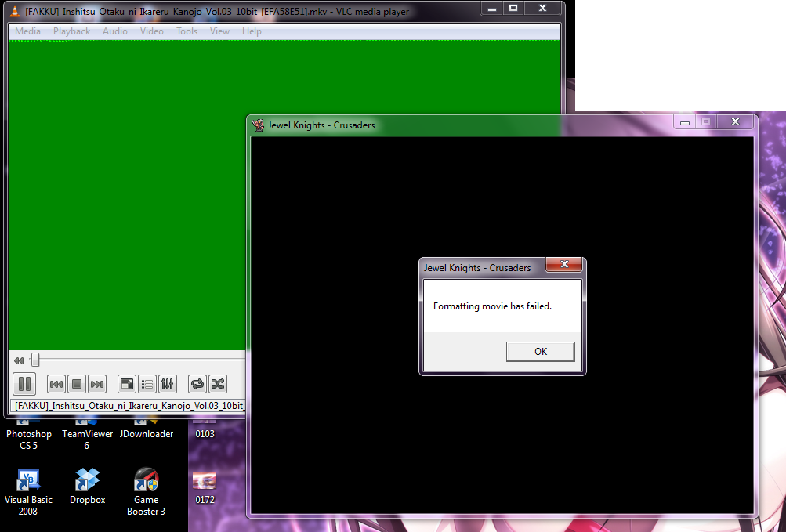Open the 0172 image file on the desktop

click(204, 481)
